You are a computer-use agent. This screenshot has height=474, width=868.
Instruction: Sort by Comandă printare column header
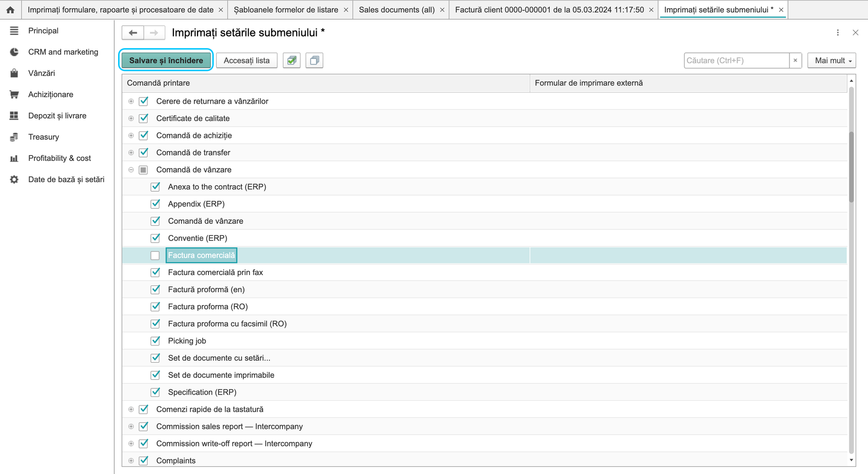coord(326,83)
